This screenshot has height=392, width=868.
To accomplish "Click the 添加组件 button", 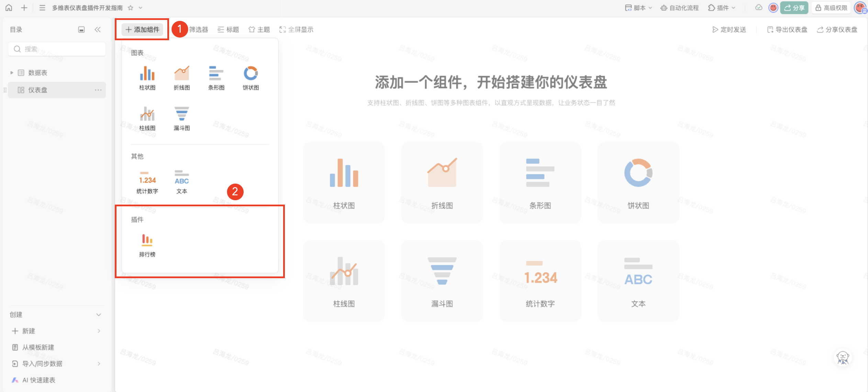I will 142,30.
